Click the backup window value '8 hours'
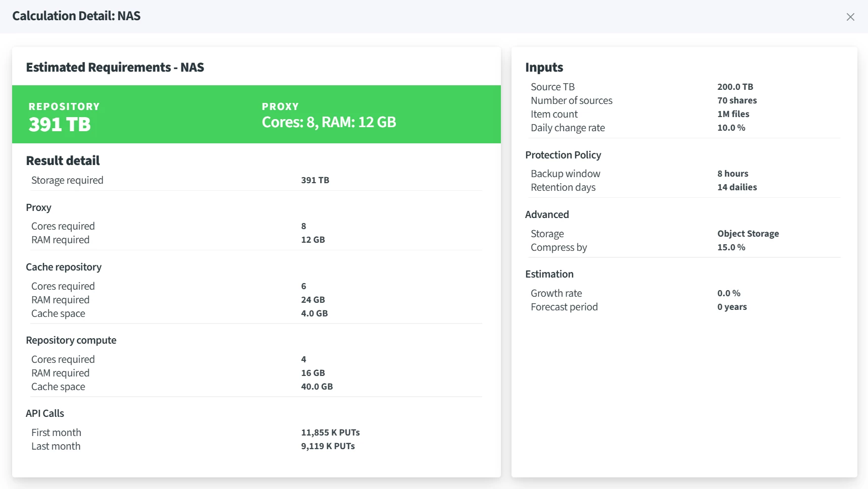 click(x=733, y=174)
